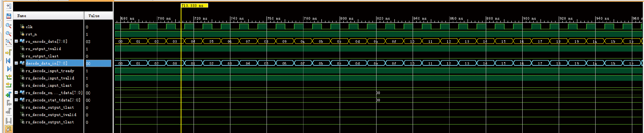Zoom out of the waveform

8,33
